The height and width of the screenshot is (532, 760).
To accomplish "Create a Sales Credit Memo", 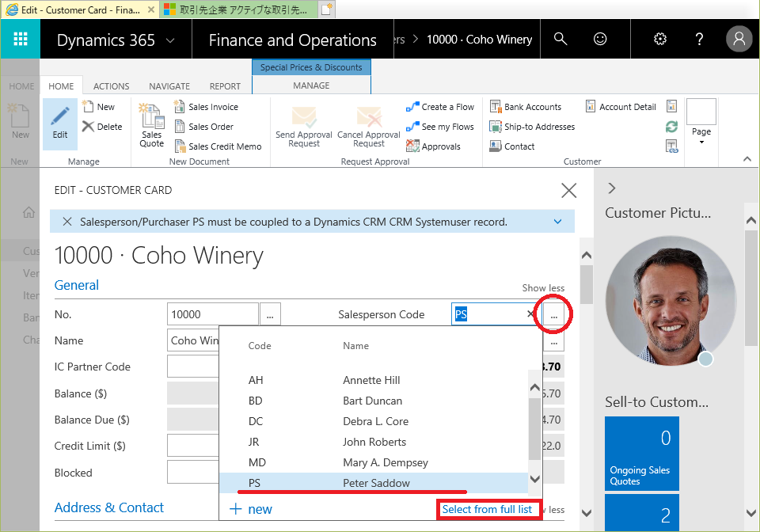I will click(x=218, y=146).
